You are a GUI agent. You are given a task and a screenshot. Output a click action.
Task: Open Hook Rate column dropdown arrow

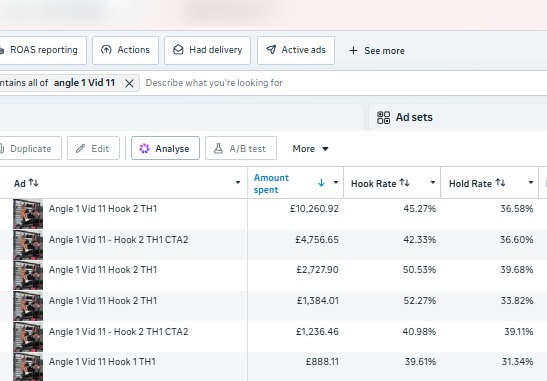433,182
